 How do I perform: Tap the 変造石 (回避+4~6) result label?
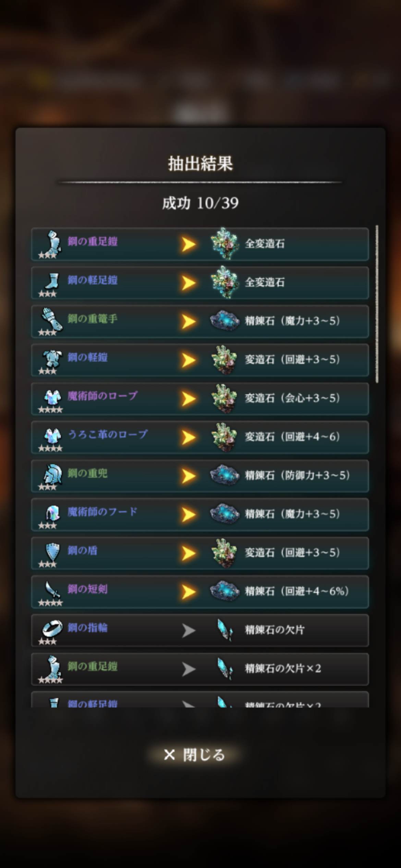pyautogui.click(x=292, y=437)
